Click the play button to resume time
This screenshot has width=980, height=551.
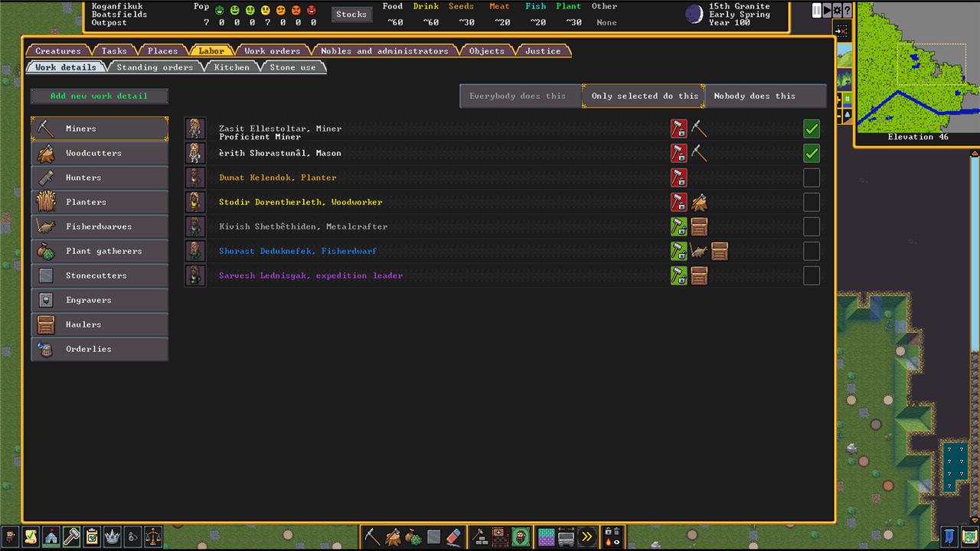pyautogui.click(x=827, y=11)
